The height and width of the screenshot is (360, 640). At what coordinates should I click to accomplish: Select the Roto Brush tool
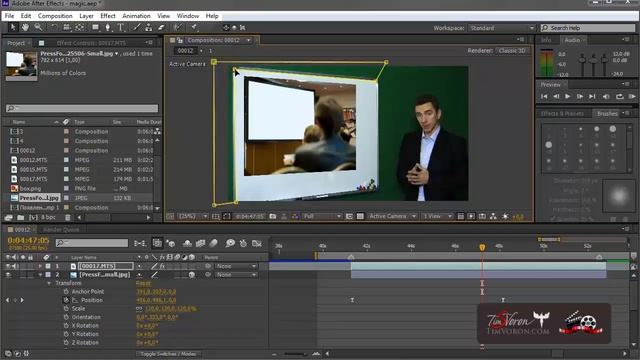click(178, 27)
